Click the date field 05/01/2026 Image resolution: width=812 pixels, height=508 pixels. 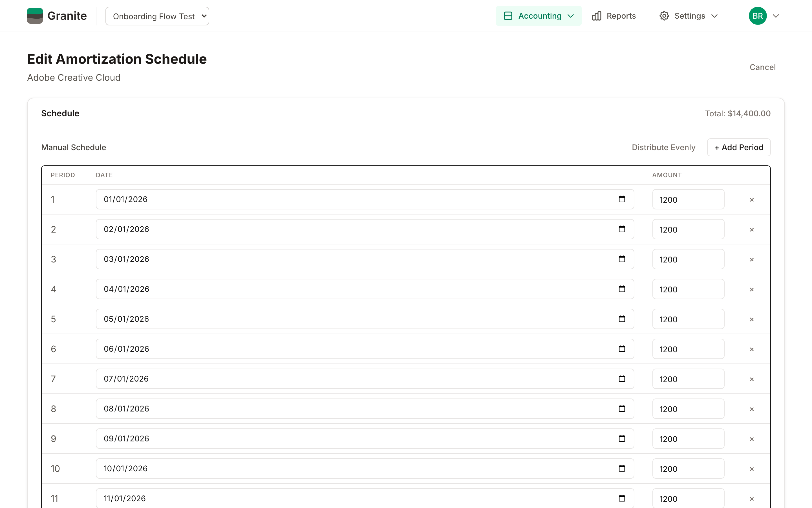click(365, 319)
